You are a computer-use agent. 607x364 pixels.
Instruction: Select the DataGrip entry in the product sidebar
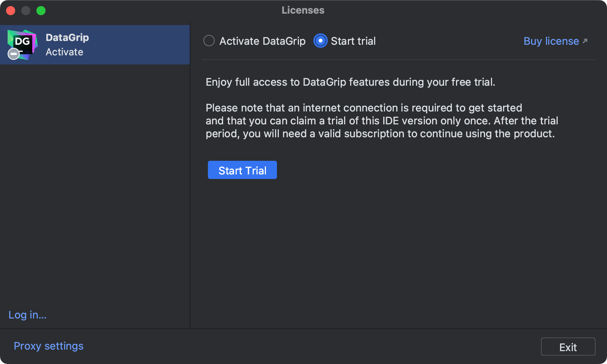tap(95, 44)
